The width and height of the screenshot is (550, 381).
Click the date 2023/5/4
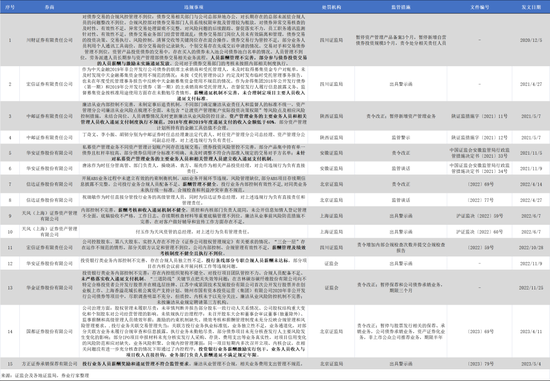pos(531,364)
